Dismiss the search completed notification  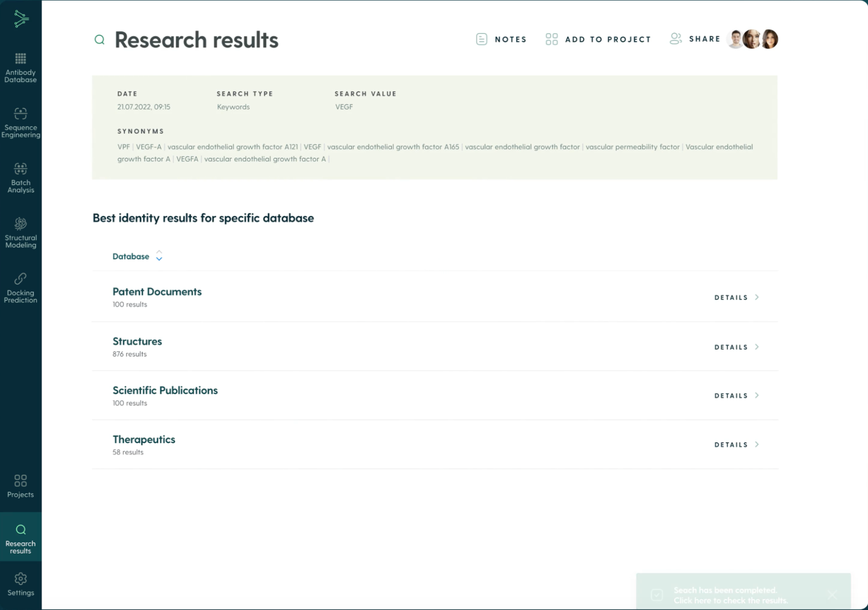pos(832,594)
